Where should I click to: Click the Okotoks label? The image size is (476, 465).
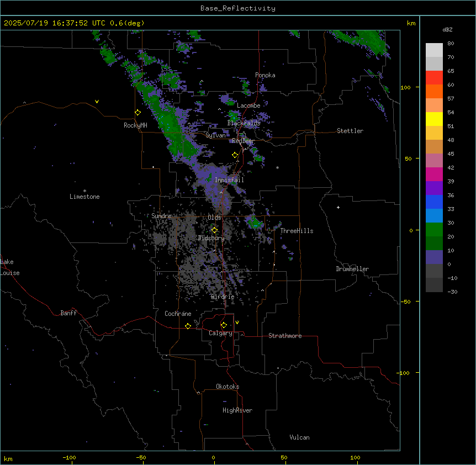coord(228,387)
